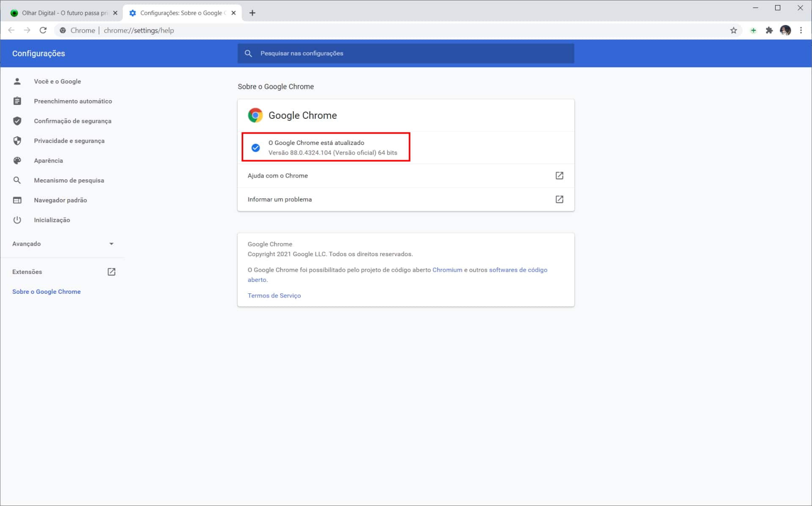Click external link icon beside Ajuda com o Chrome
This screenshot has width=812, height=506.
coord(559,175)
